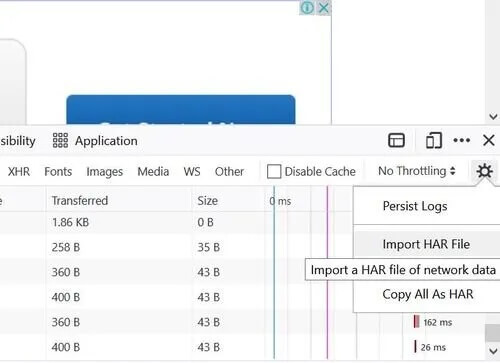Click the blue banner ad button
The width and height of the screenshot is (500, 363).
pos(181,110)
